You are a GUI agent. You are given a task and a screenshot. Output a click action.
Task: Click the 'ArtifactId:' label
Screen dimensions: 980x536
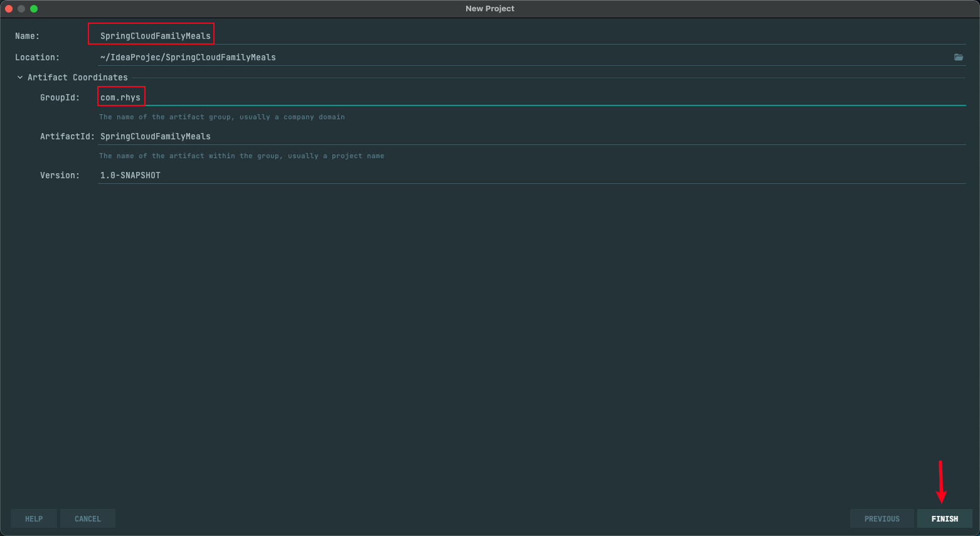pyautogui.click(x=67, y=136)
